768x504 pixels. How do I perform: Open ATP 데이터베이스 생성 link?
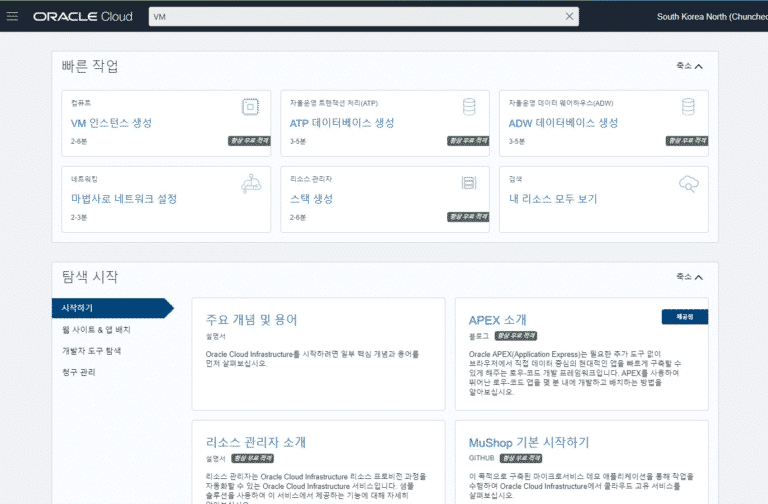[x=342, y=123]
